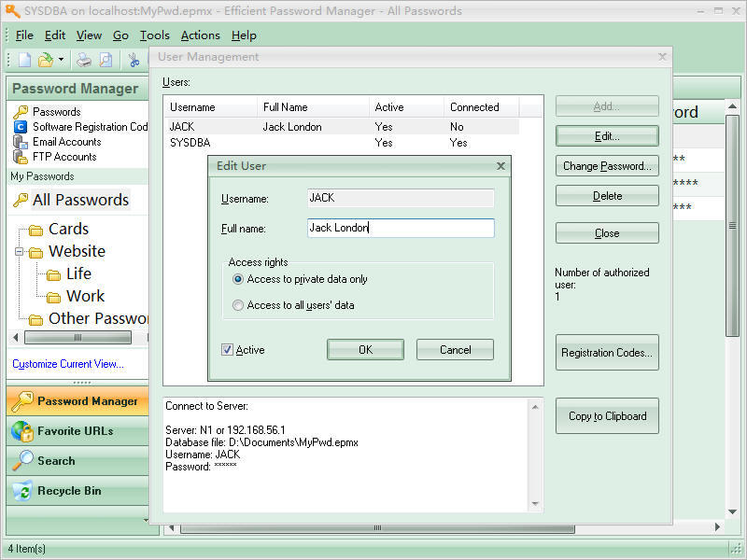747x560 pixels.
Task: Click the Work folder icon
Action: pos(53,297)
